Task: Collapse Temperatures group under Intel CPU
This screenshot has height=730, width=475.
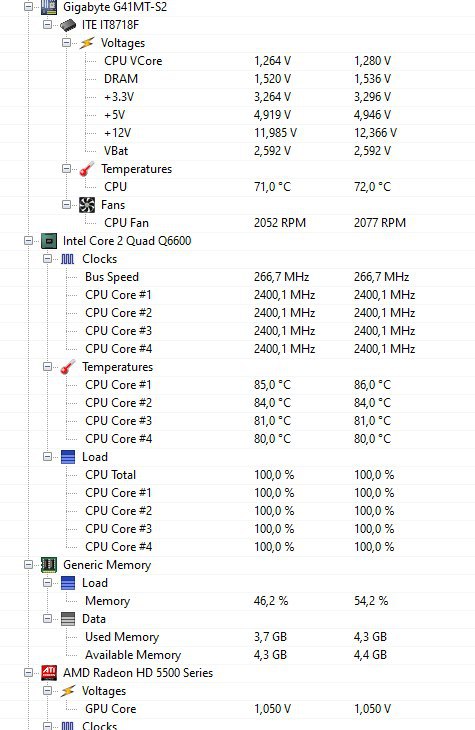Action: coord(48,366)
